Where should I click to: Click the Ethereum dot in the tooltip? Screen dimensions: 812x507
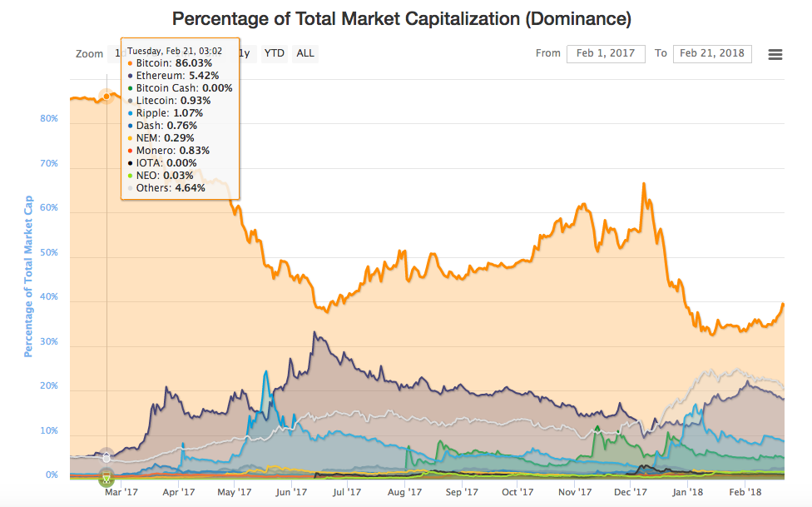pos(130,75)
